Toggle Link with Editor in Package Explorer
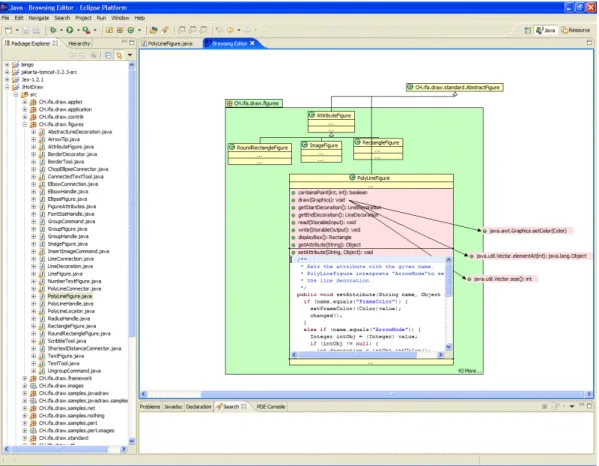 [119, 55]
